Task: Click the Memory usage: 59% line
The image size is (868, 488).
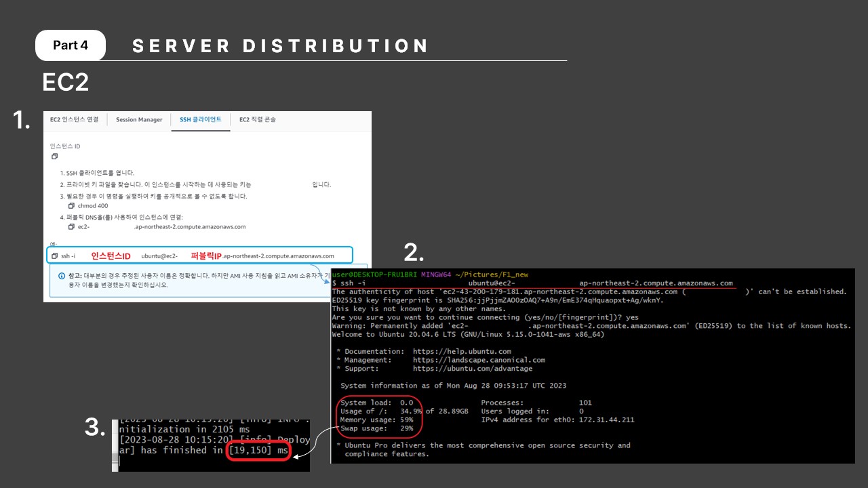Action: tap(376, 420)
